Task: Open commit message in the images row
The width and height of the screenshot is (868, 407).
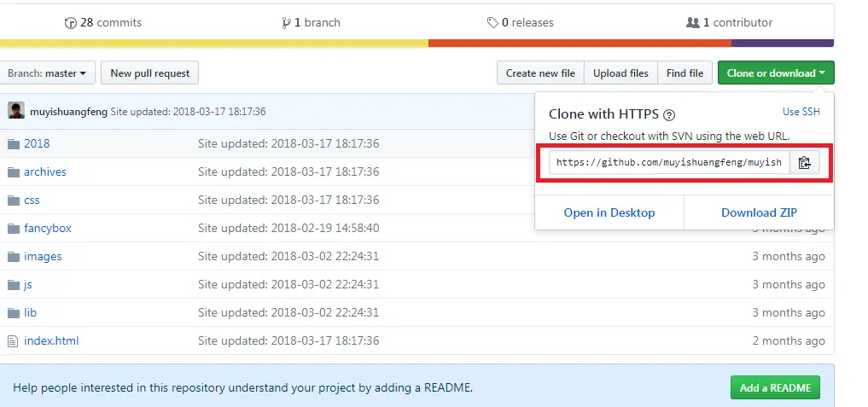Action: point(288,257)
